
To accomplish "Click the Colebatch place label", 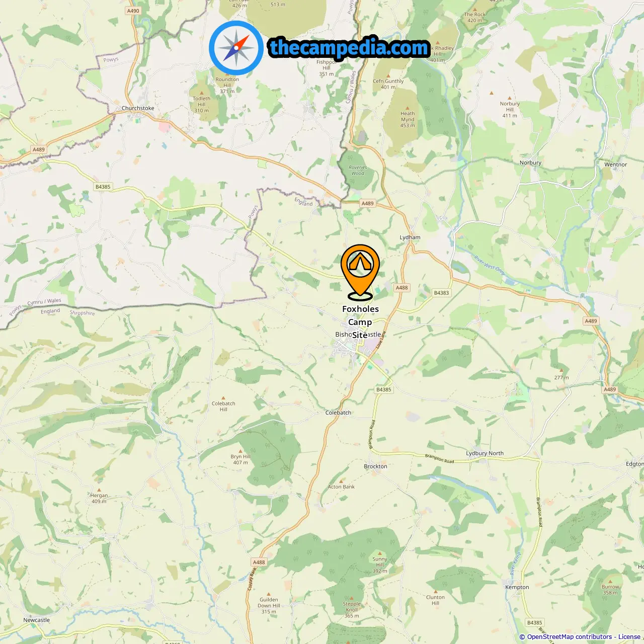I will (x=338, y=413).
